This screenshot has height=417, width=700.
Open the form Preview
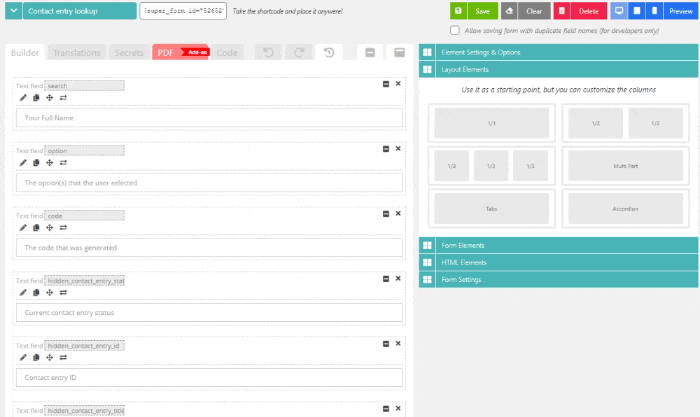pyautogui.click(x=681, y=11)
